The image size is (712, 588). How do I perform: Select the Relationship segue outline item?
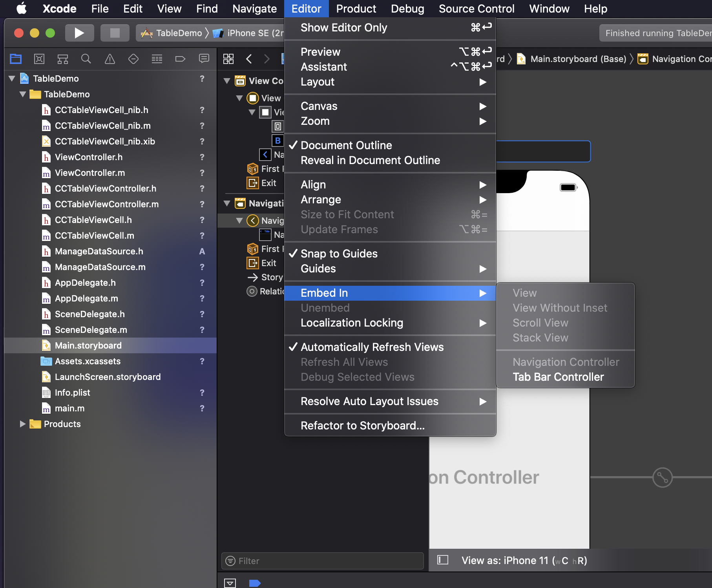click(x=265, y=291)
